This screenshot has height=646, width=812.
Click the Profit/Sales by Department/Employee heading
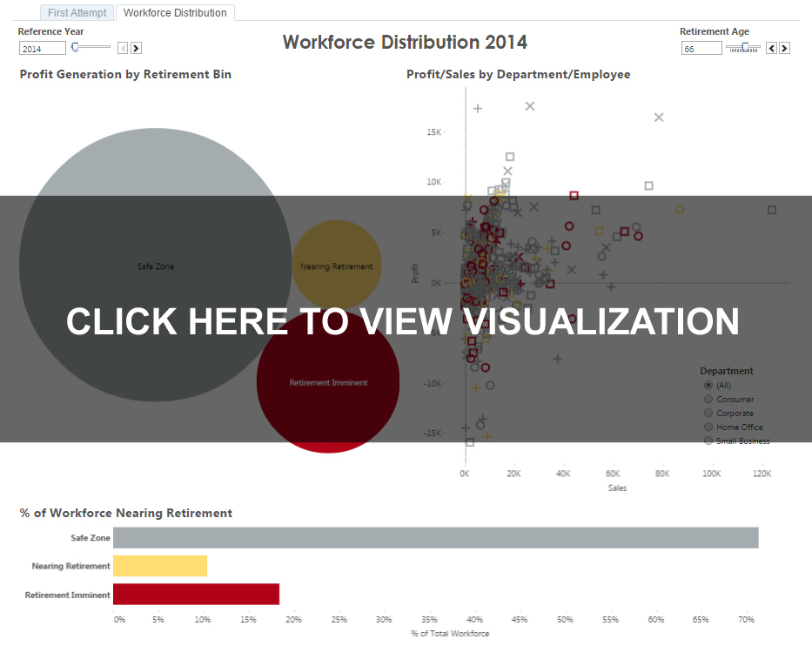[x=519, y=74]
